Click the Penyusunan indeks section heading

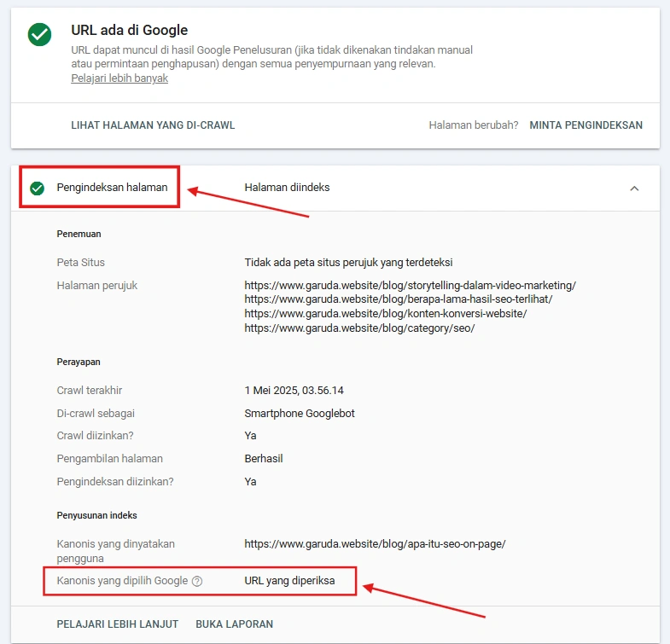97,515
